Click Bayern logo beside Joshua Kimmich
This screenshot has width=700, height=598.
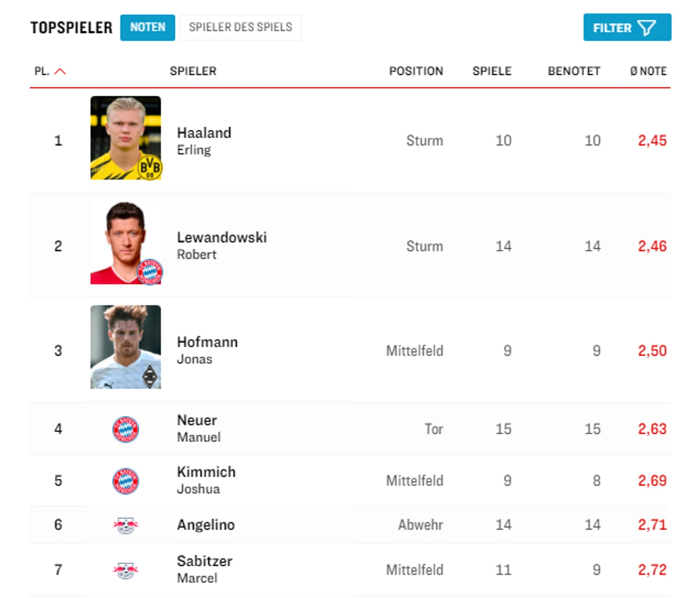tap(126, 481)
